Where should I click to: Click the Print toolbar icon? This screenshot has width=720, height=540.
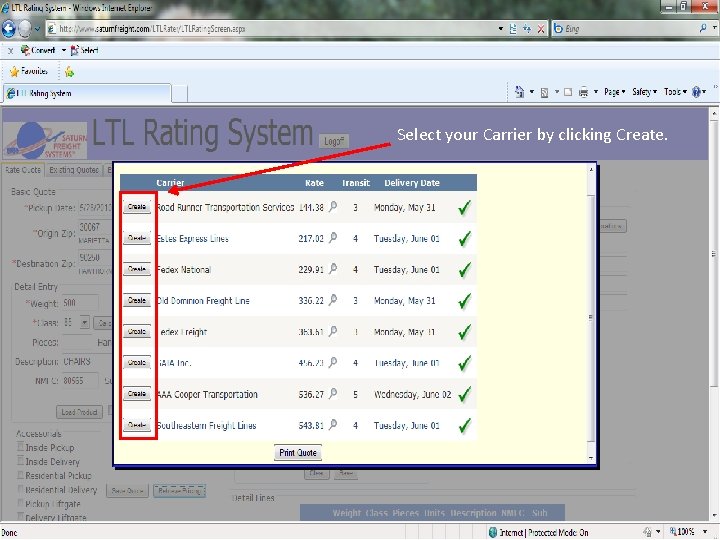pos(583,92)
